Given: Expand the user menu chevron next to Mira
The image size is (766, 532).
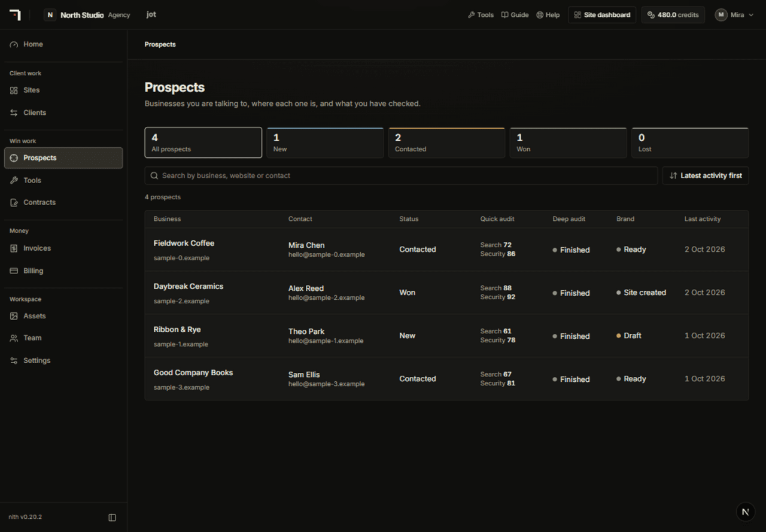Looking at the screenshot, I should point(751,15).
